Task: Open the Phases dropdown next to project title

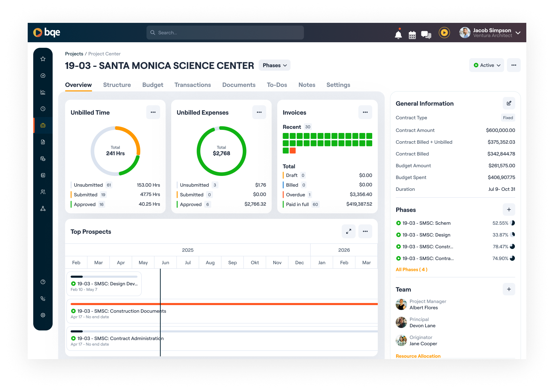Action: [274, 65]
